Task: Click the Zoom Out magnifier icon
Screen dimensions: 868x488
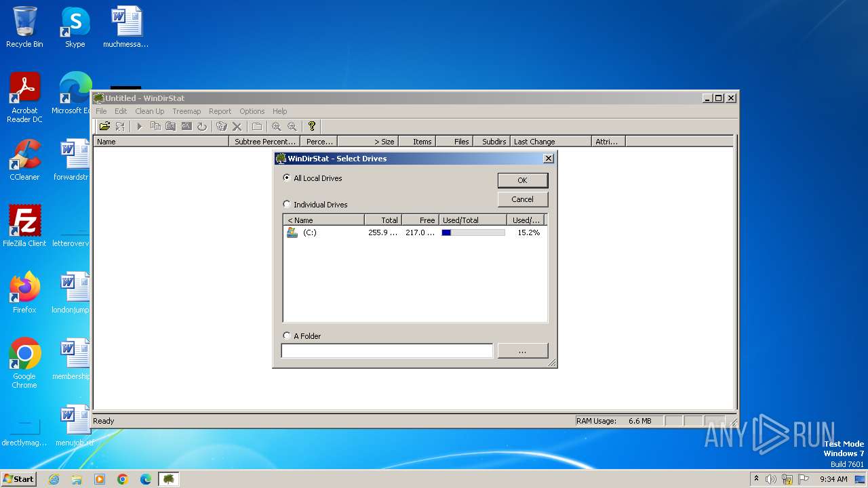Action: coord(292,126)
